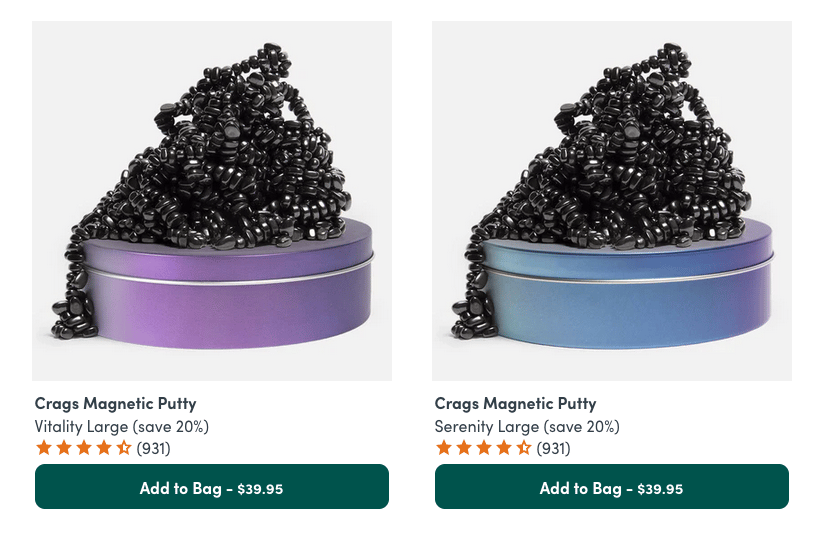Click the first orange star under Serenity
820x538 pixels.
pos(444,448)
